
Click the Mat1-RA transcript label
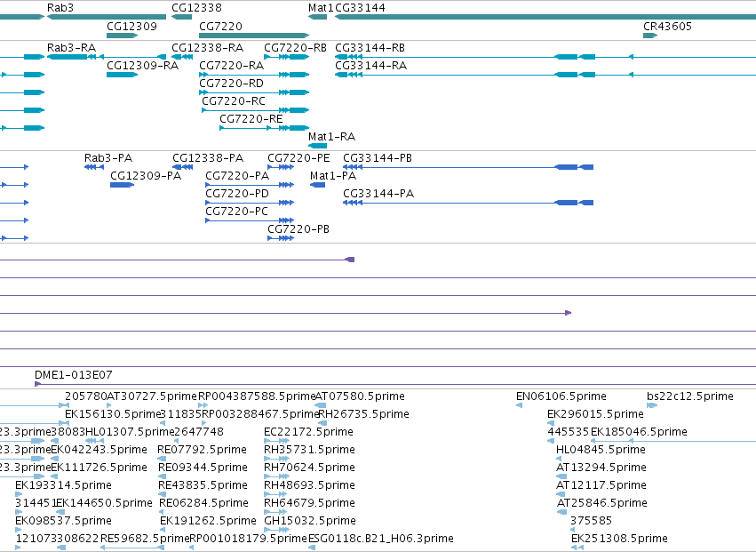331,137
